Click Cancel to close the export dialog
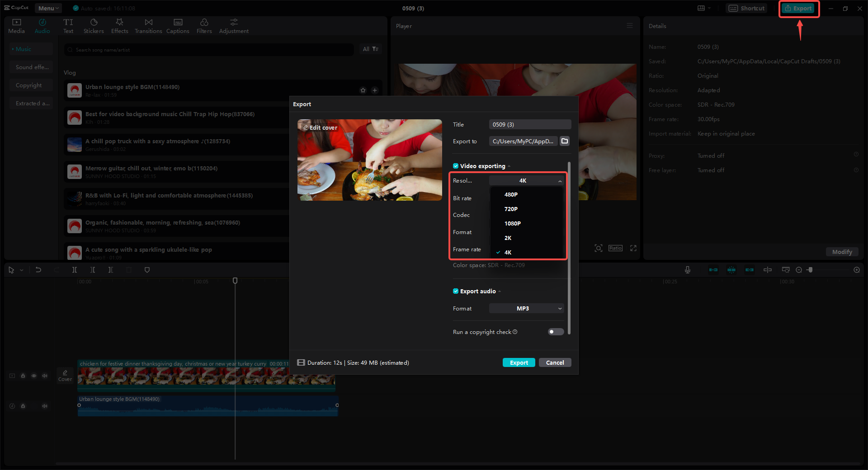This screenshot has width=868, height=470. click(x=555, y=362)
